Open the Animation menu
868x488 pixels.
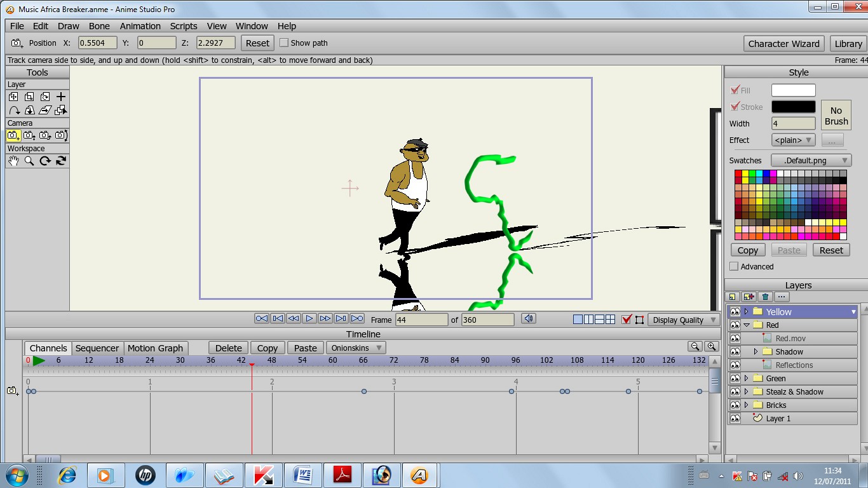pyautogui.click(x=140, y=26)
